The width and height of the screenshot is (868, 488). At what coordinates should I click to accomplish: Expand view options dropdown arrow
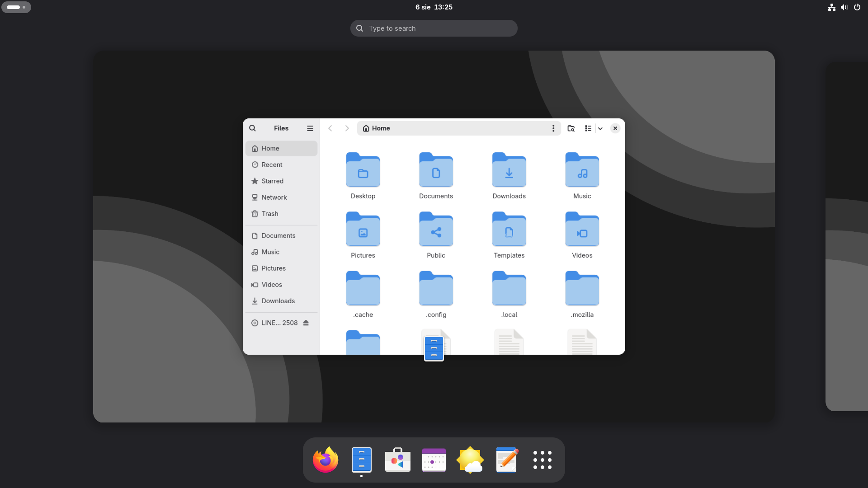point(600,128)
